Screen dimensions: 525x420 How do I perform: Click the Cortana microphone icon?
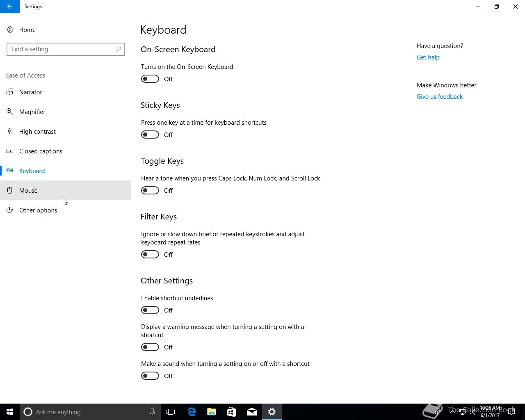point(152,412)
